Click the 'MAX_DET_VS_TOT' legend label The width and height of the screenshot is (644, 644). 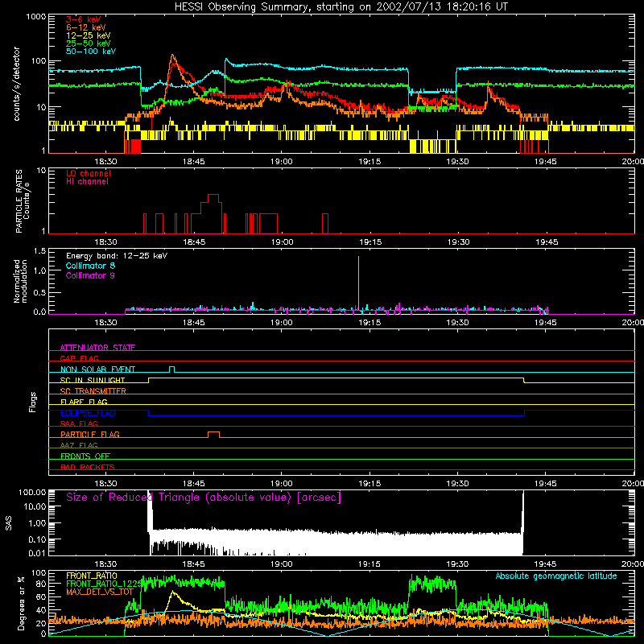pos(100,592)
